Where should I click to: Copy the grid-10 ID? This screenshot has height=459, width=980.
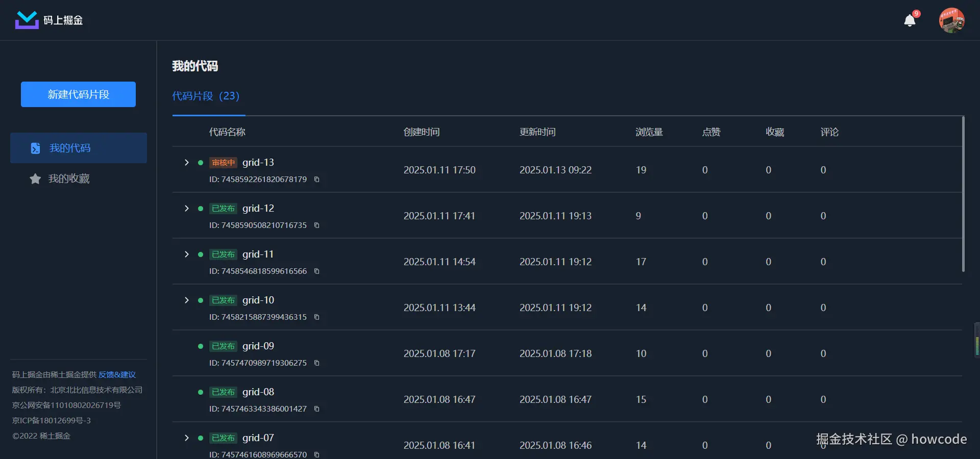coord(317,317)
